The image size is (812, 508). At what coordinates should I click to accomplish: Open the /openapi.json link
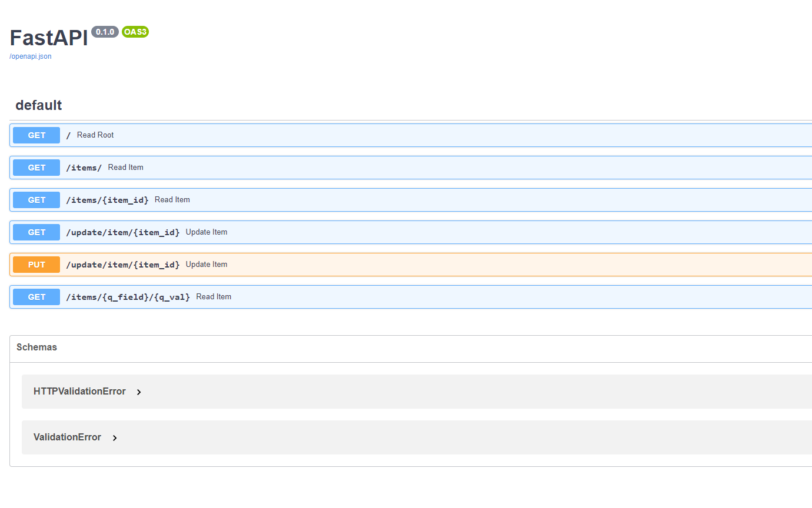pos(31,56)
